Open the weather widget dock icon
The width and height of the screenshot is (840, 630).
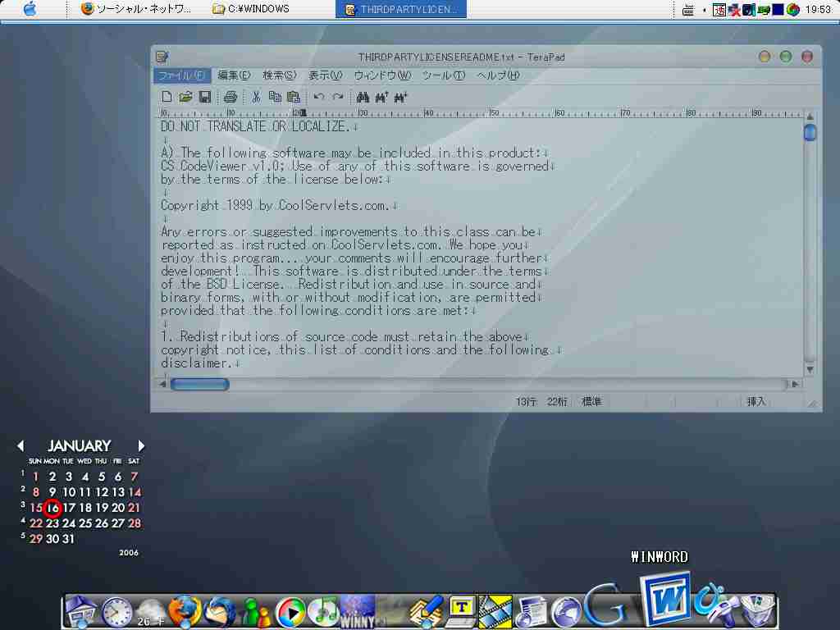coord(151,612)
